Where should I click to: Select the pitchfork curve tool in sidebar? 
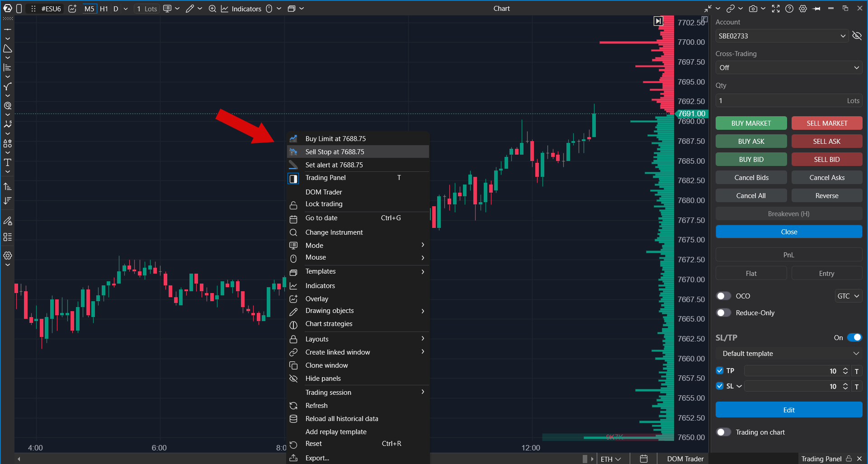(8, 86)
